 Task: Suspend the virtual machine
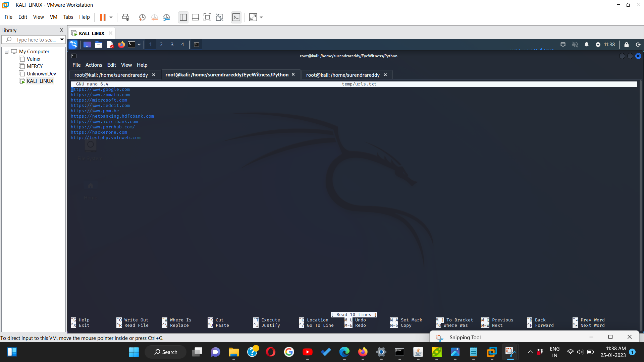pos(103,17)
